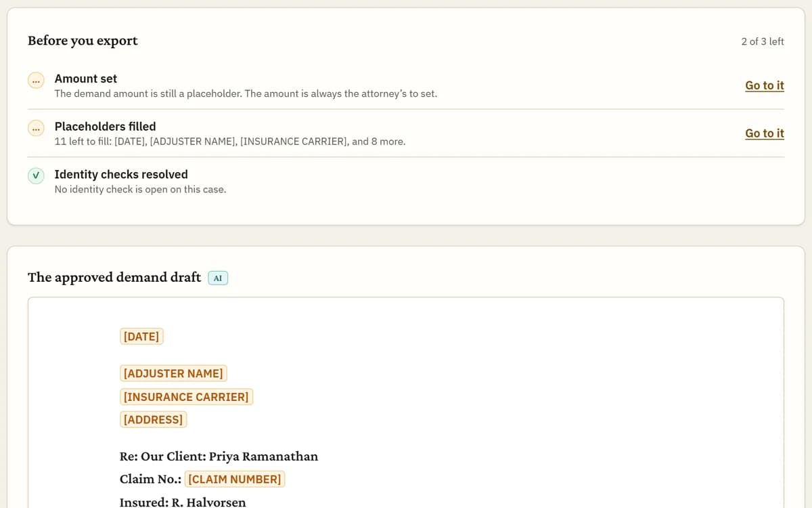Click the '2 of 3 left' counter
Screen dimensions: 812x508
pos(763,41)
